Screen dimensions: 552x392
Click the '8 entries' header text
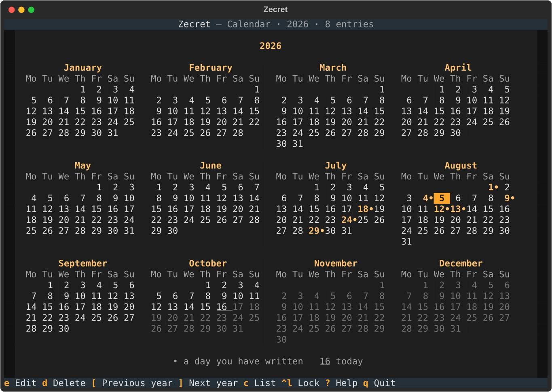click(349, 24)
